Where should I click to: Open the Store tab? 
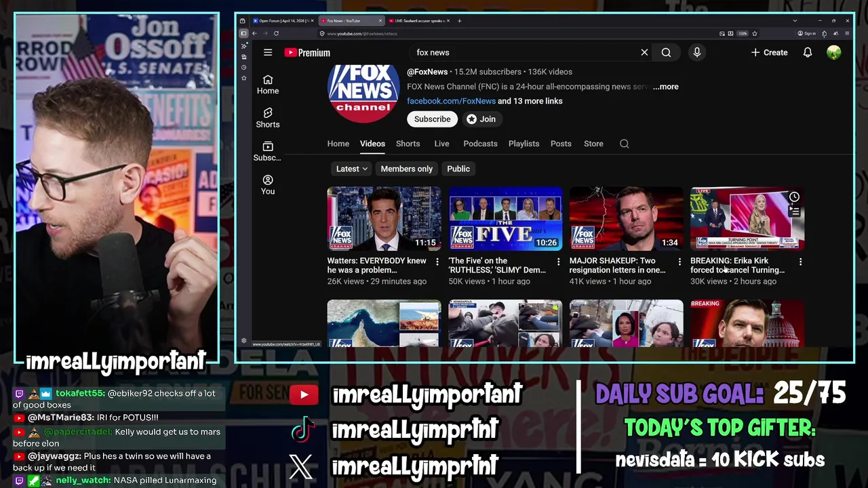click(x=593, y=144)
